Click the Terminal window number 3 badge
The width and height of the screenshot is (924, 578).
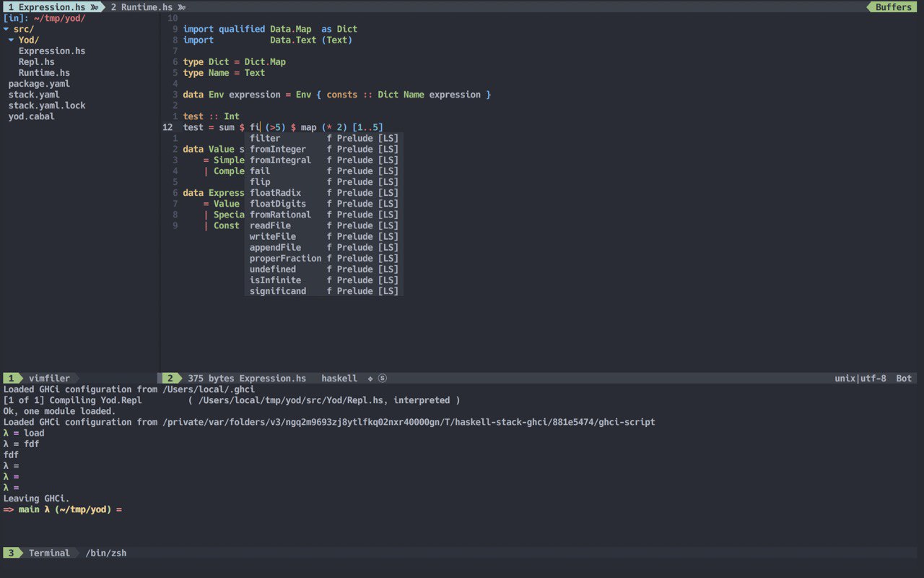[12, 553]
